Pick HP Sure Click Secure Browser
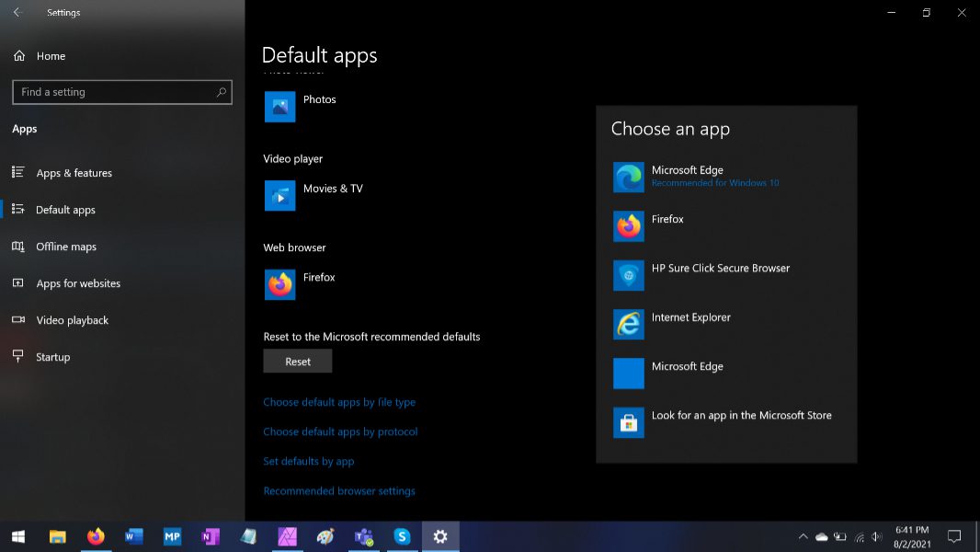Image resolution: width=980 pixels, height=552 pixels. (720, 274)
